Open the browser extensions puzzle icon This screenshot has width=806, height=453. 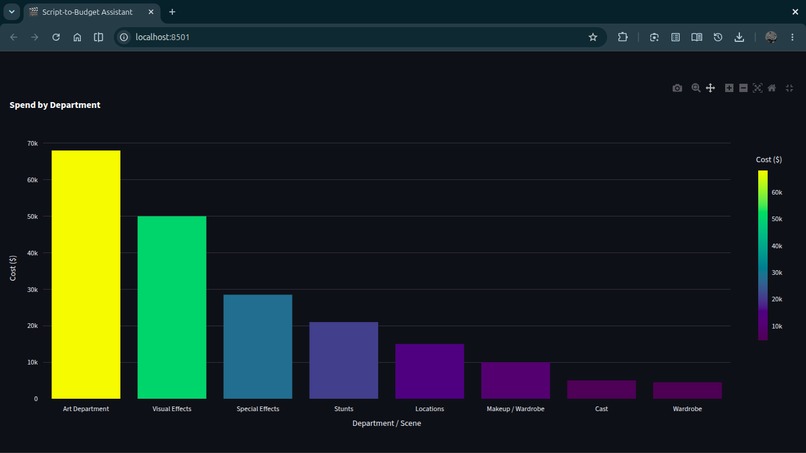622,37
